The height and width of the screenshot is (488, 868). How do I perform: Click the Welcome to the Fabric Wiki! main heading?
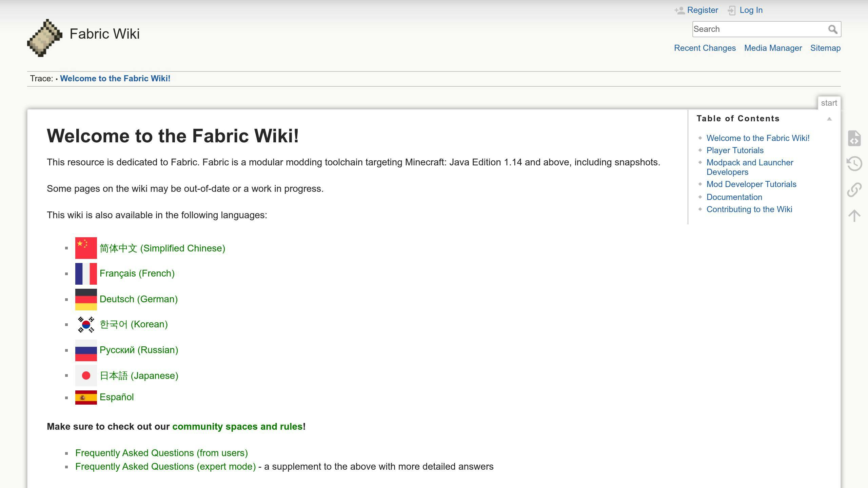coord(173,136)
